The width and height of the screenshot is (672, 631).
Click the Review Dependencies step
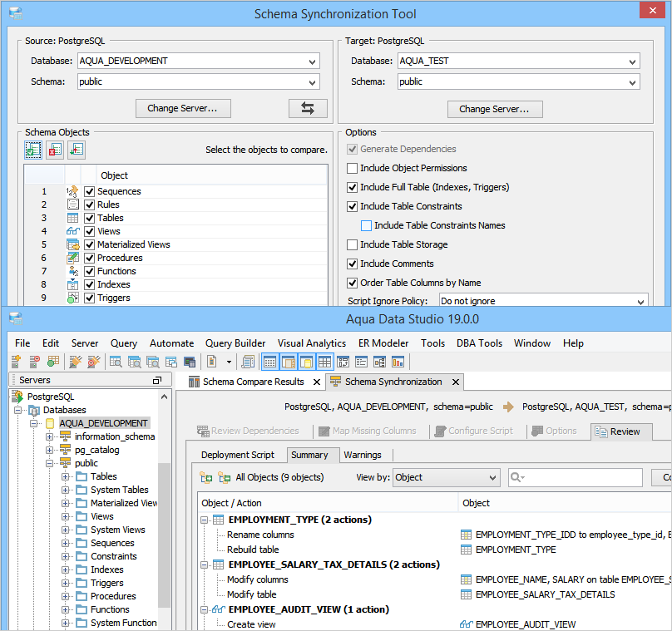[x=248, y=431]
